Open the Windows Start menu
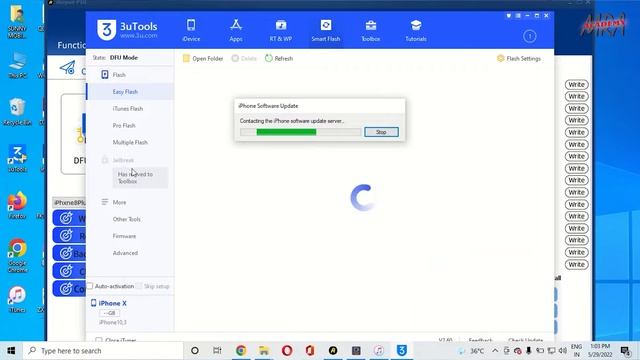This screenshot has width=640, height=360. (11, 351)
